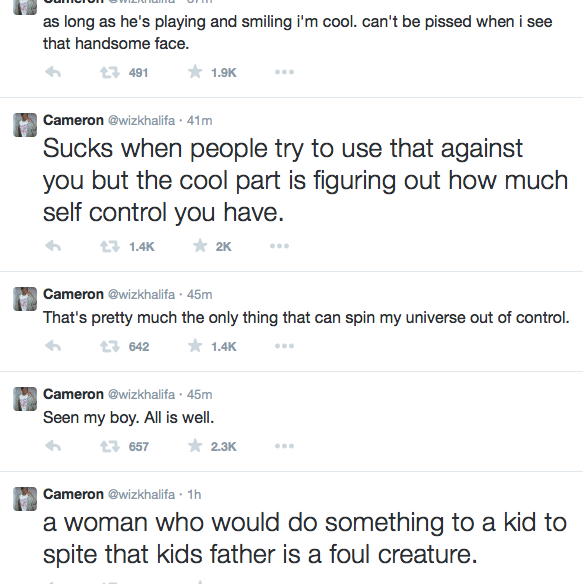583x584 pixels.
Task: Retweet the 'self control' tweet with 1.4K retweets
Action: 110,246
